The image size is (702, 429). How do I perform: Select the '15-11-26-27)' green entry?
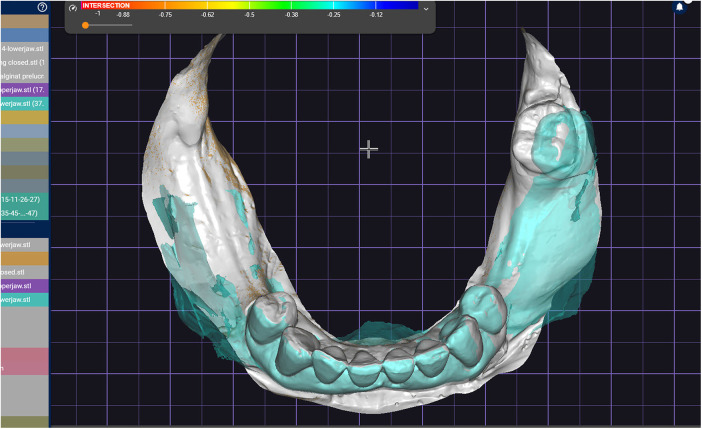coord(25,199)
